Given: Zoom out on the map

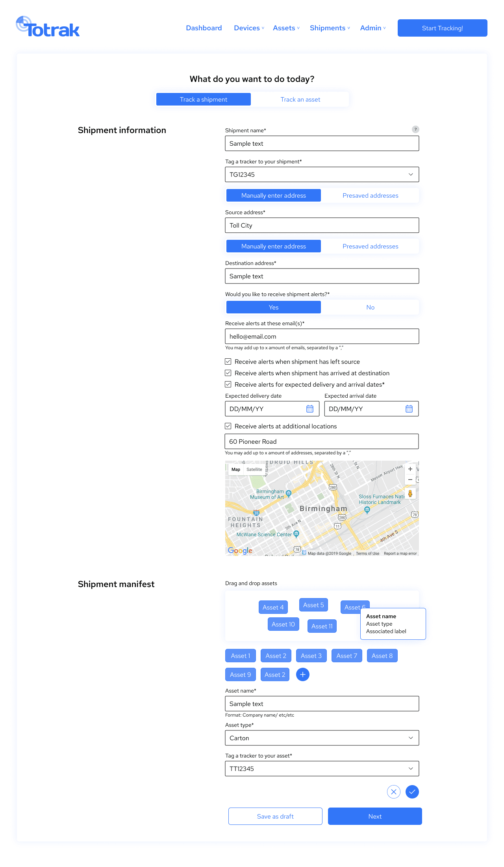Looking at the screenshot, I should tap(410, 480).
